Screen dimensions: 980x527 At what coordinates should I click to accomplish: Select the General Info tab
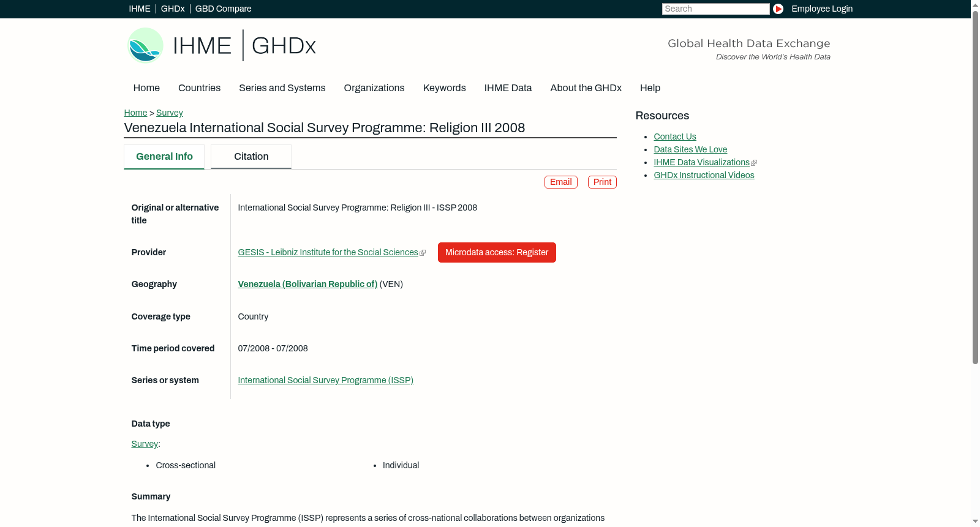164,157
